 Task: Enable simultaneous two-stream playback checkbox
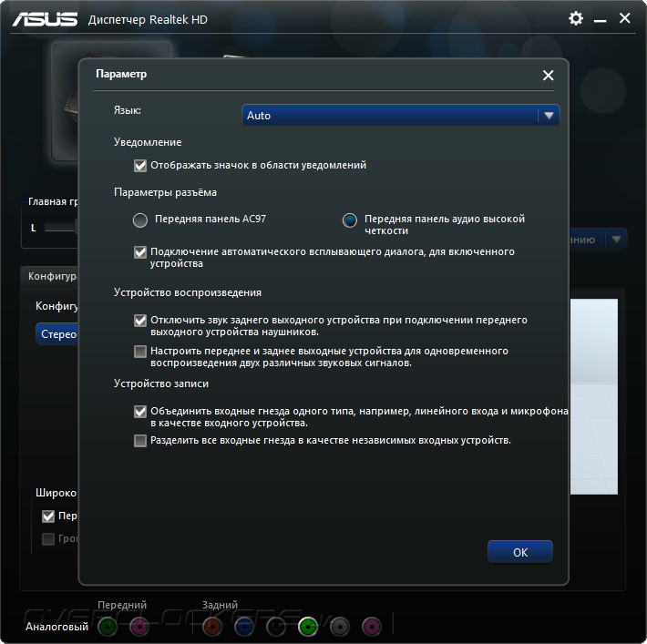(x=140, y=352)
